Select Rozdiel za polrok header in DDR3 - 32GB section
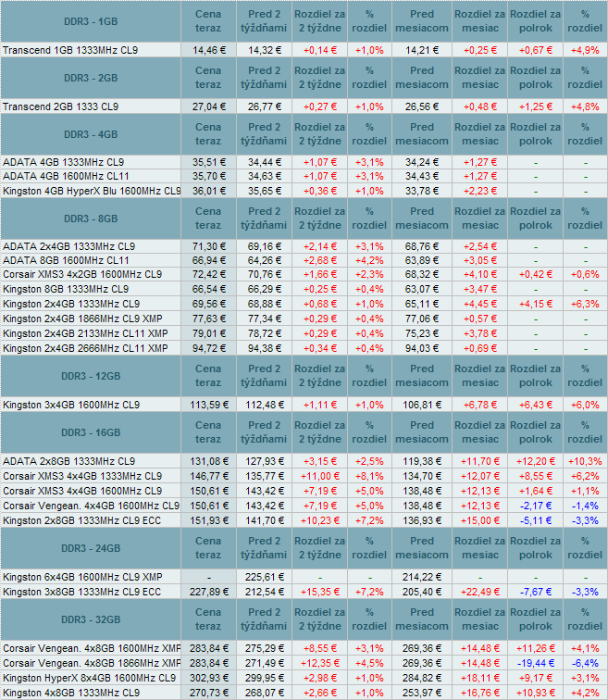The image size is (608, 700). [535, 619]
